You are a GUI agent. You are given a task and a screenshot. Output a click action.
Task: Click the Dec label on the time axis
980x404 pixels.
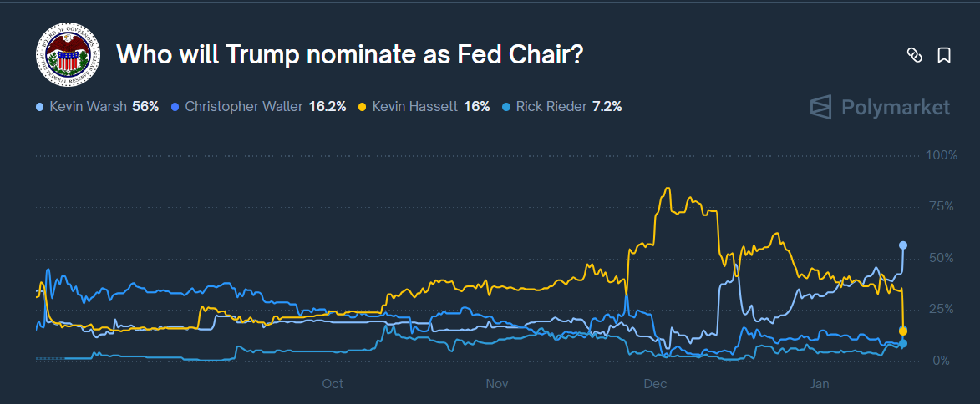pyautogui.click(x=655, y=384)
